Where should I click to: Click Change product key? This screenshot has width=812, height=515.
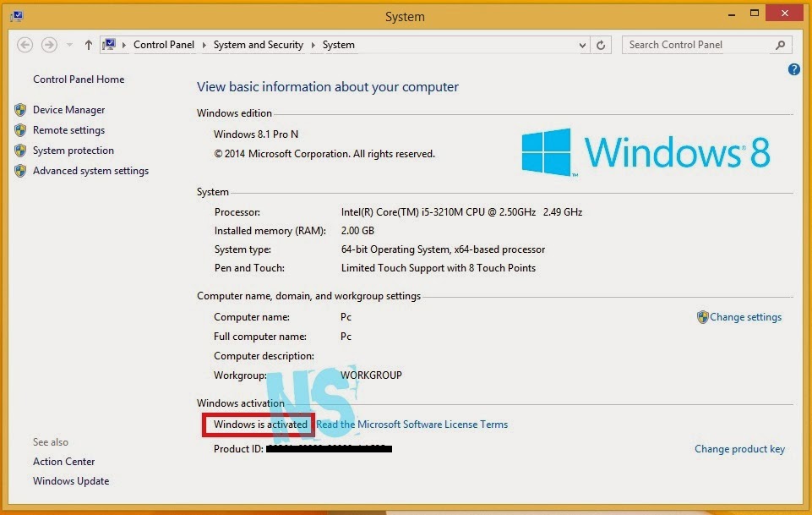click(x=739, y=449)
